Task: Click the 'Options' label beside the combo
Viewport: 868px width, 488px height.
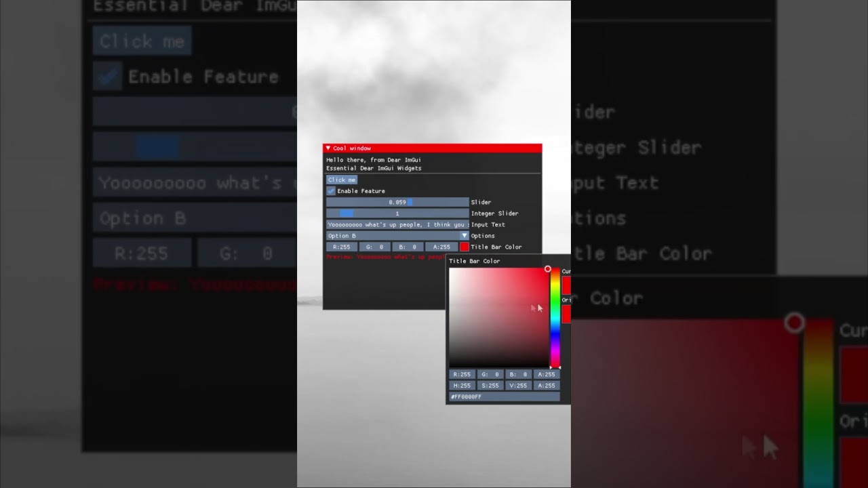Action: (483, 236)
